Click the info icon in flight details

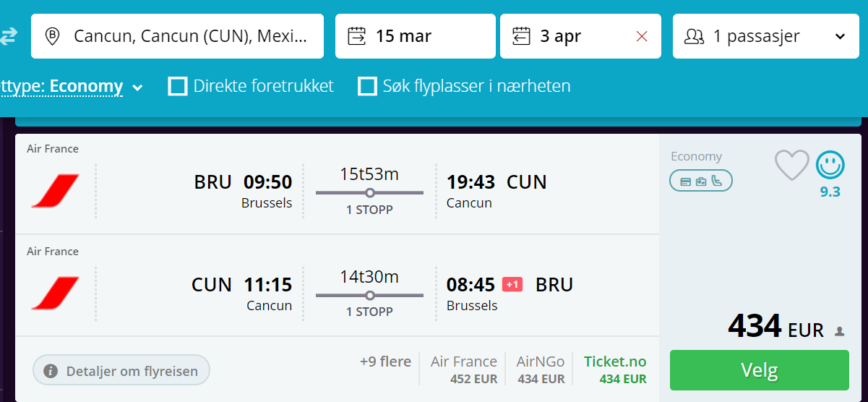(51, 371)
